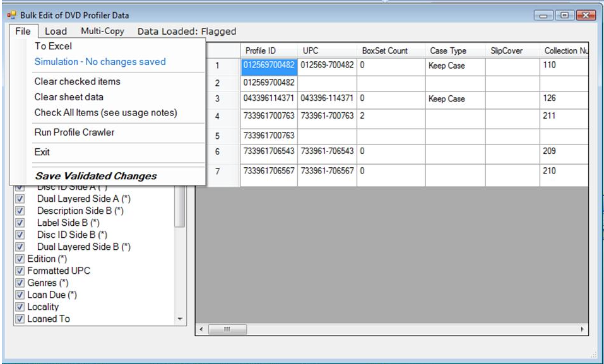604x364 pixels.
Task: Uncheck the Genres checkbox
Action: pyautogui.click(x=20, y=283)
